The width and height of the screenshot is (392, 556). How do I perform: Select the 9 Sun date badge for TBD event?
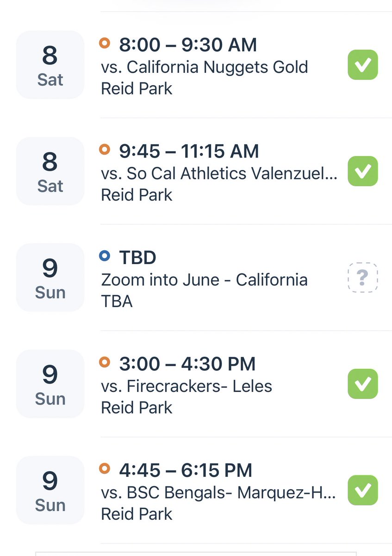tap(50, 278)
